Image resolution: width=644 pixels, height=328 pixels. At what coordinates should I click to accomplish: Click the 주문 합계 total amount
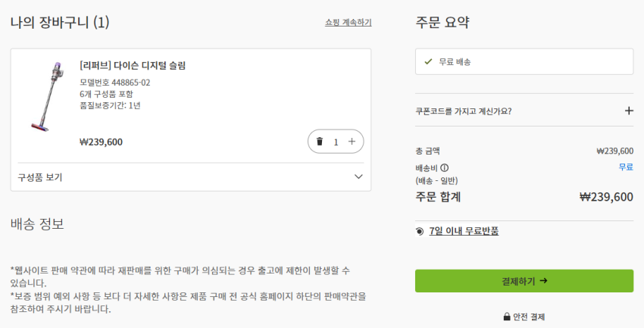tap(606, 197)
